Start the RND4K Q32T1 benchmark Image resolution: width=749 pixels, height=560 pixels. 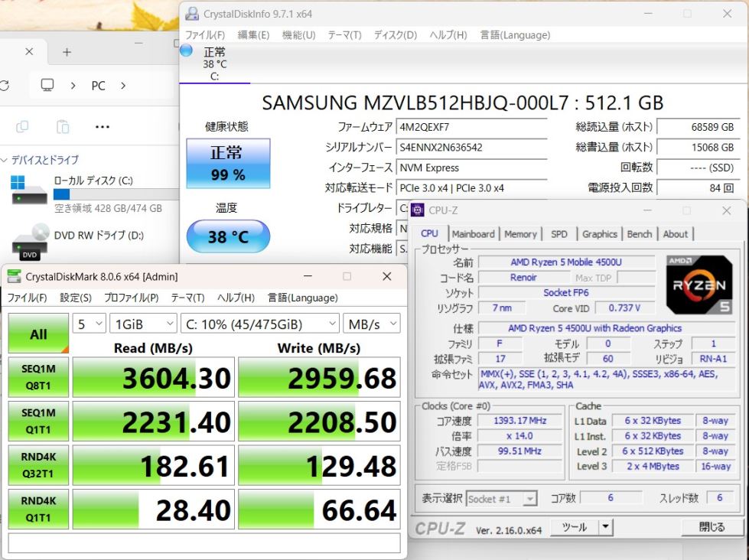(38, 466)
